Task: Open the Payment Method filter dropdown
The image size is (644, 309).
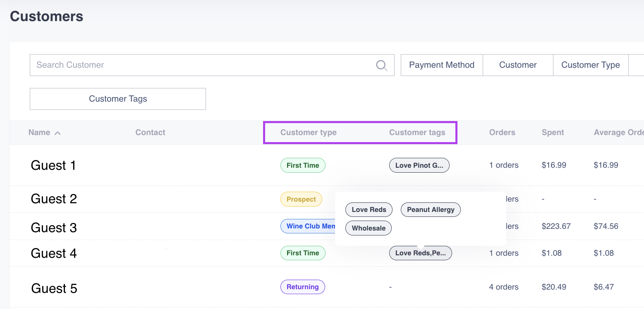Action: pyautogui.click(x=441, y=65)
